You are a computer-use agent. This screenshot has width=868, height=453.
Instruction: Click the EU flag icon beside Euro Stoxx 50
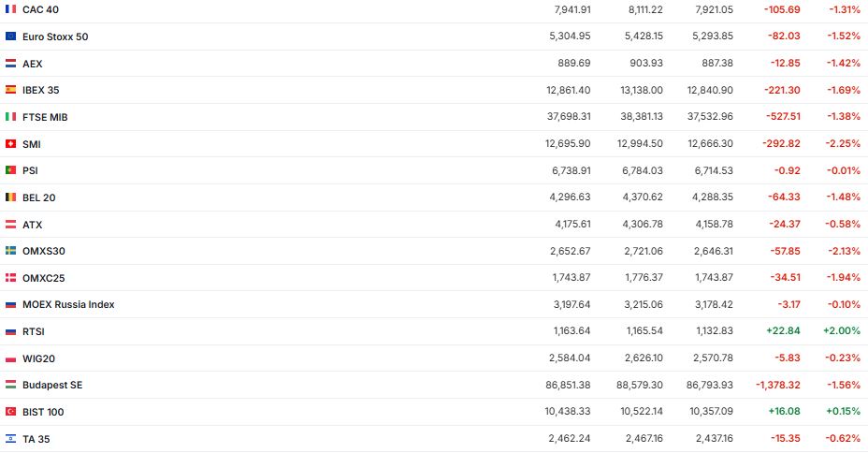pos(11,37)
